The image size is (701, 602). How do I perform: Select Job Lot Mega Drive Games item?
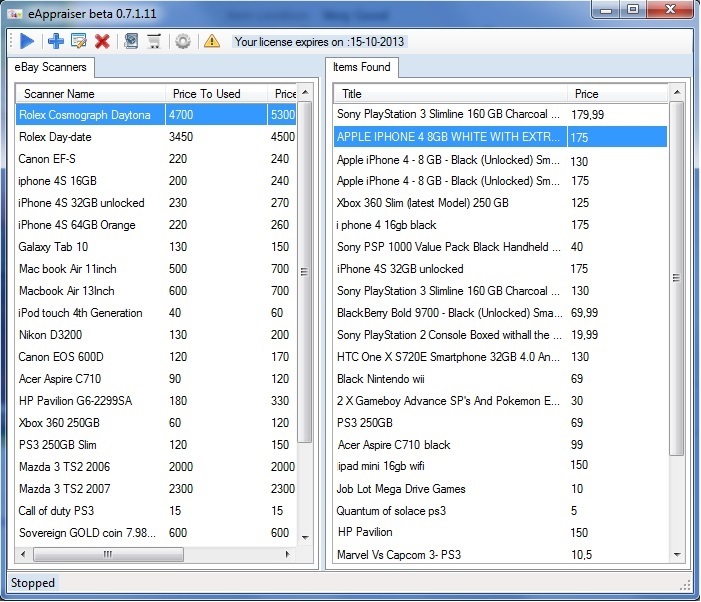tap(501, 489)
